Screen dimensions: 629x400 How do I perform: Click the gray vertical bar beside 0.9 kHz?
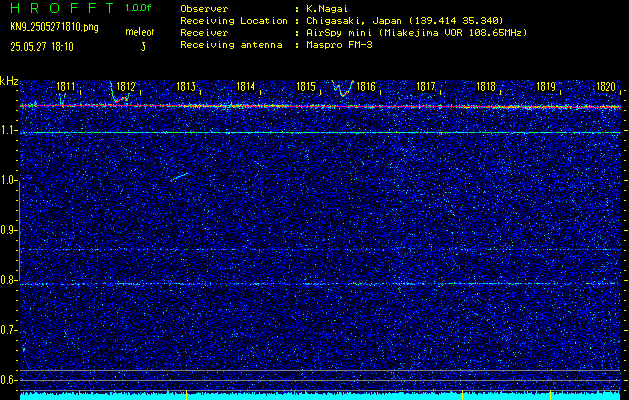[19, 230]
